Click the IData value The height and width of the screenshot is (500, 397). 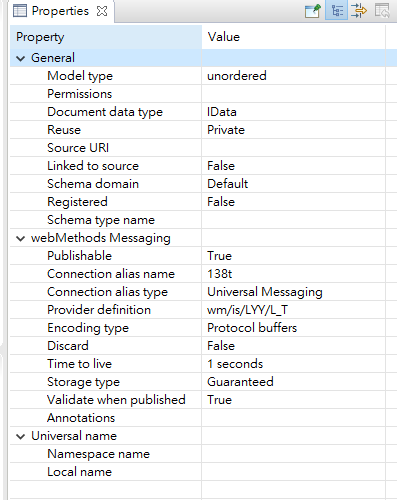(222, 112)
